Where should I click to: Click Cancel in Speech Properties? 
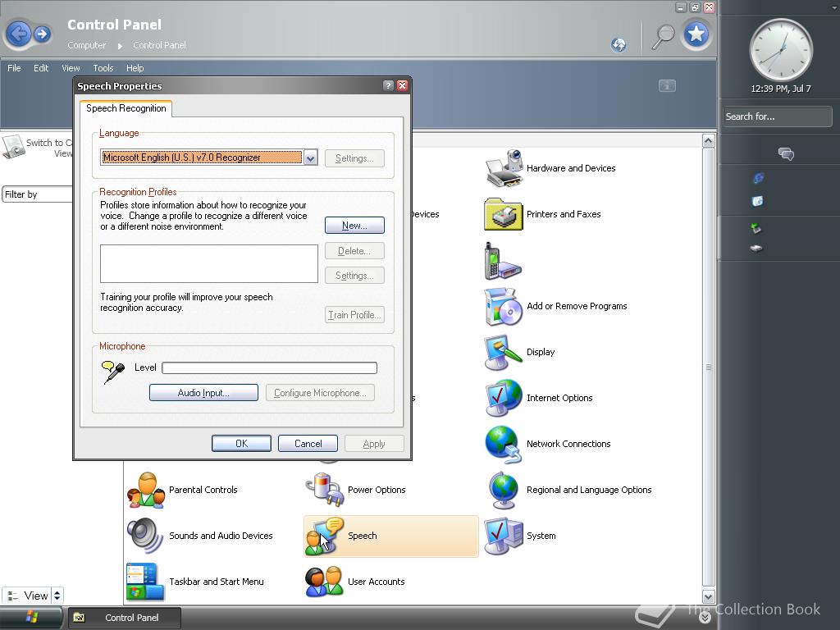308,444
